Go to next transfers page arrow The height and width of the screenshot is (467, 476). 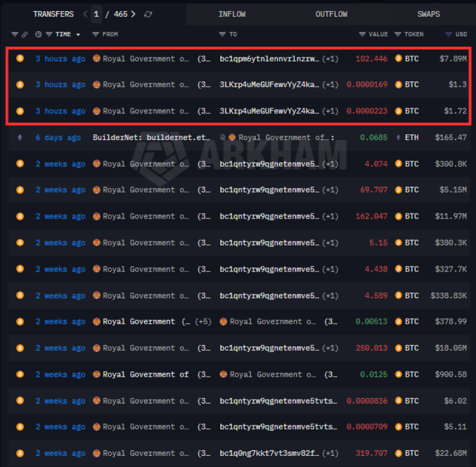[133, 14]
